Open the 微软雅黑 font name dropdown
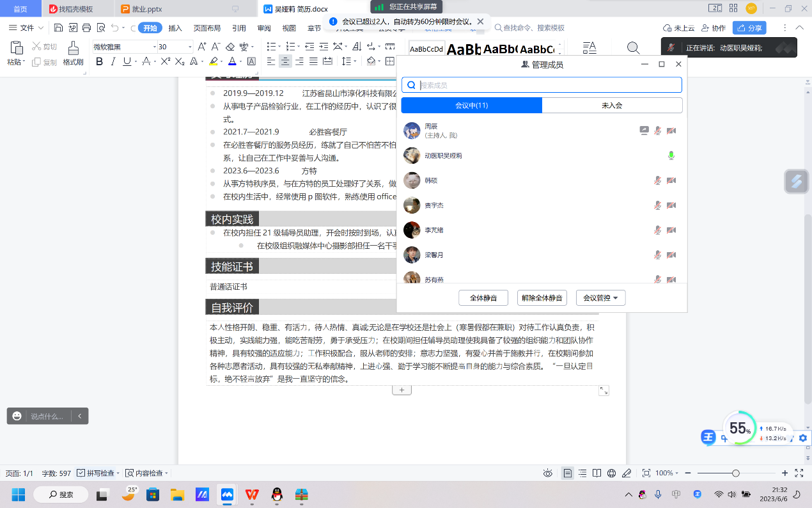The height and width of the screenshot is (508, 812). (x=154, y=47)
